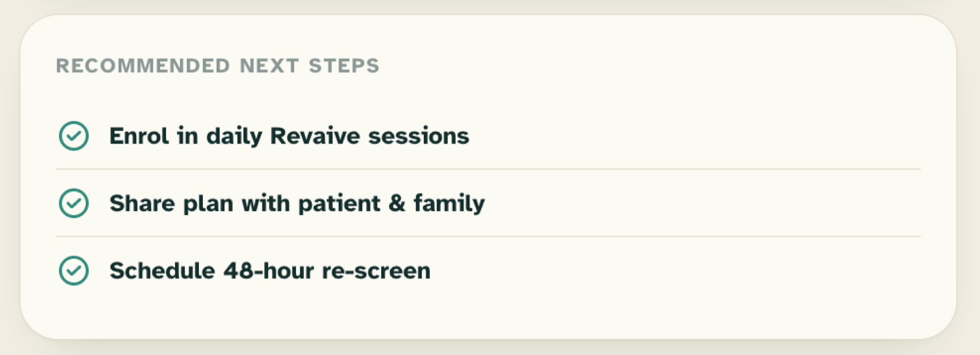Click the check icon for Schedule 48-hour re-screen
Image resolution: width=980 pixels, height=355 pixels.
73,270
